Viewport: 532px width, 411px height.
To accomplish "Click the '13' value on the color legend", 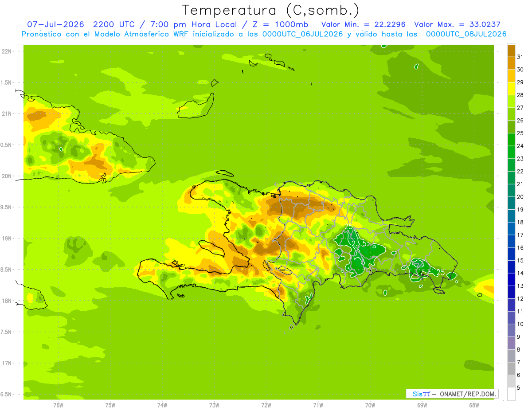I will (520, 286).
